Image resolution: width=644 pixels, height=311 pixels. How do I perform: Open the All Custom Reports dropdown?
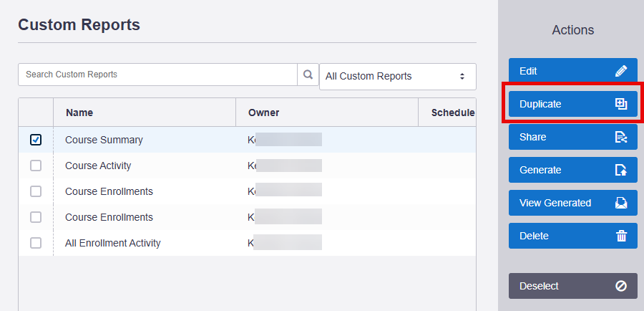[x=398, y=77]
